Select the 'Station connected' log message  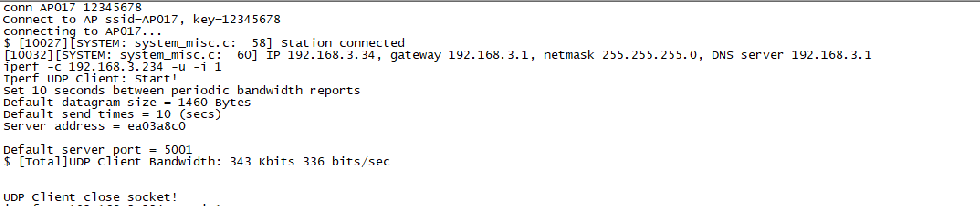click(343, 43)
